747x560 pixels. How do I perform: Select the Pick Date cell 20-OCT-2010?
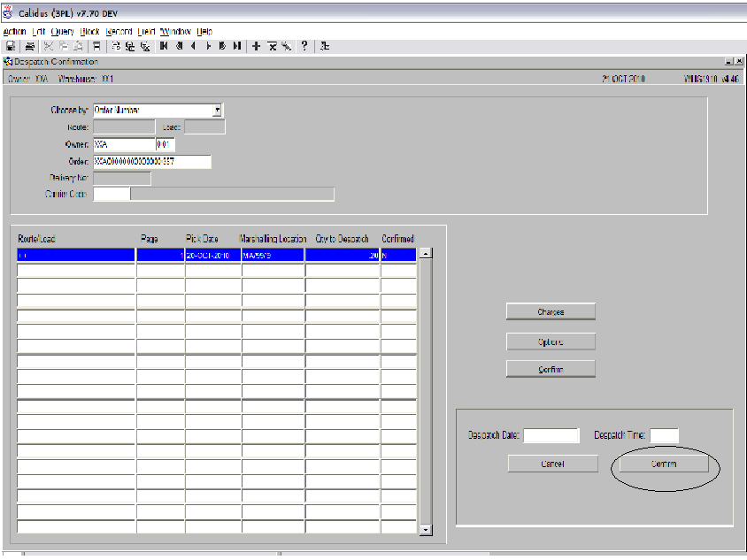click(x=213, y=256)
